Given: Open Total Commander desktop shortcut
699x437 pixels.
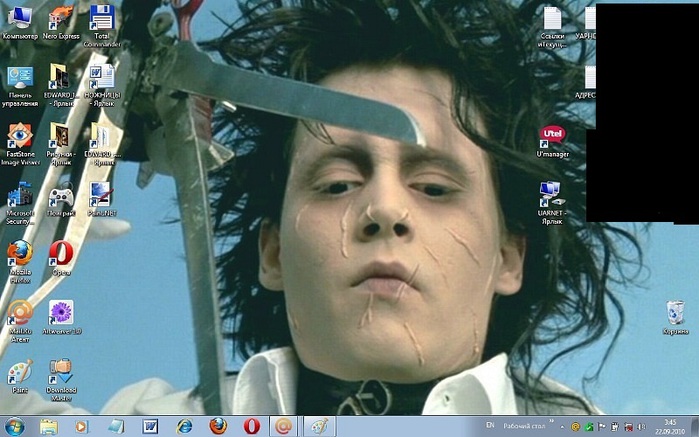Looking at the screenshot, I should (102, 26).
